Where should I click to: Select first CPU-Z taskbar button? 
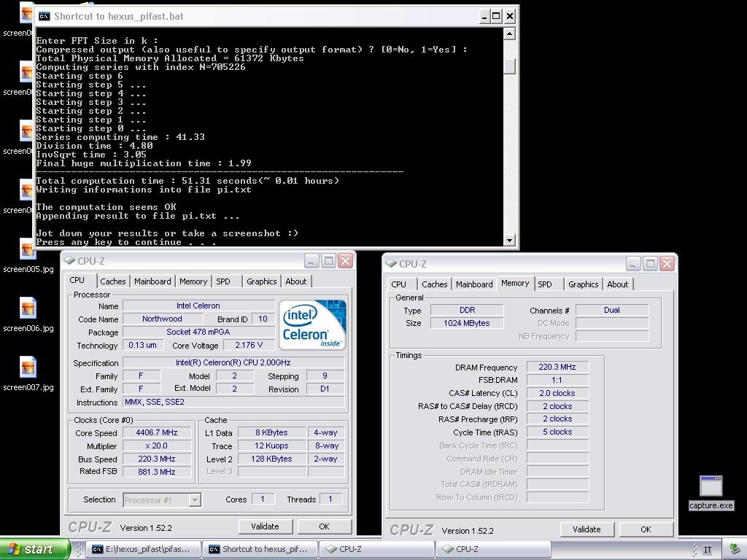376,549
